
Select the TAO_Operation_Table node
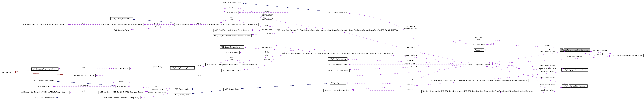122,30
